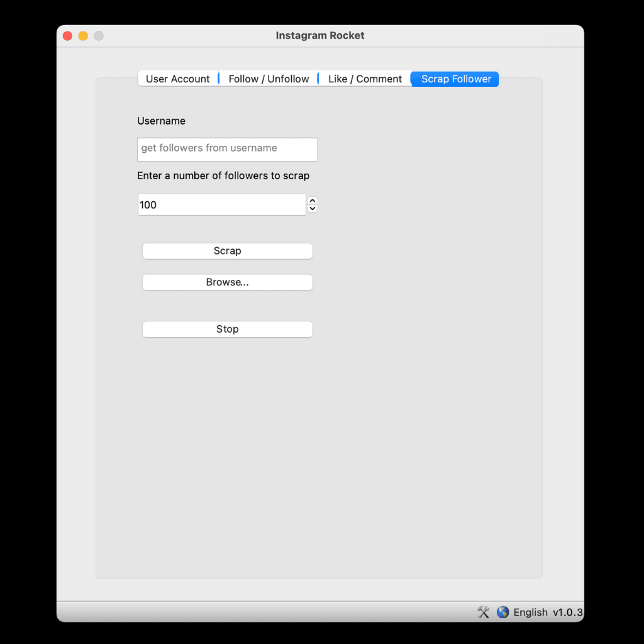
Task: Select the followers count field showing 100
Action: [x=221, y=204]
